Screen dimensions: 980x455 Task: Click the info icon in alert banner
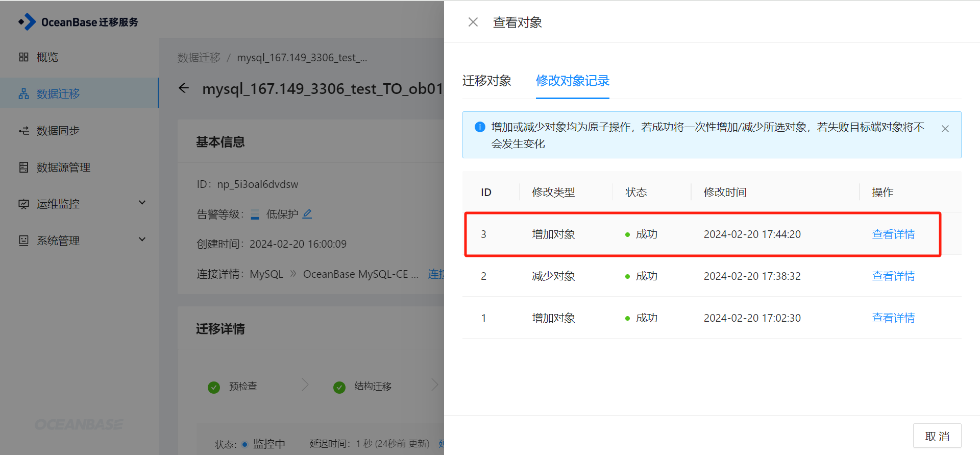coord(480,127)
